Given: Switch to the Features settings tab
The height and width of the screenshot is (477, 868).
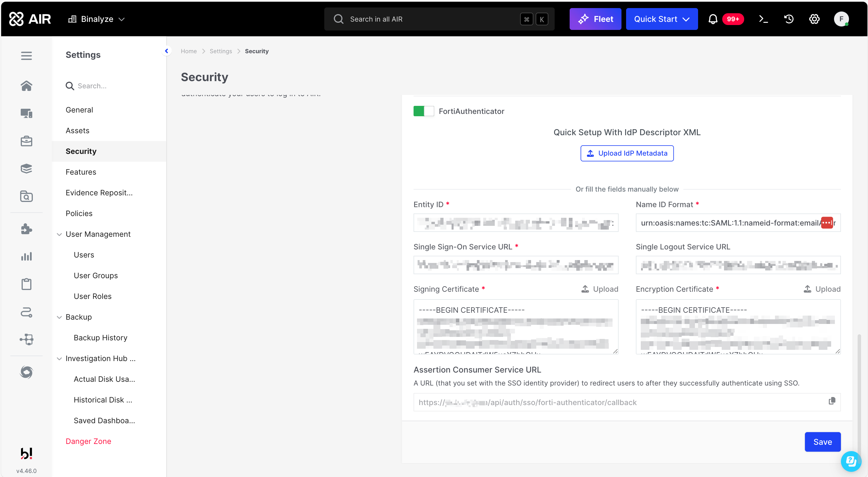Looking at the screenshot, I should click(x=81, y=172).
